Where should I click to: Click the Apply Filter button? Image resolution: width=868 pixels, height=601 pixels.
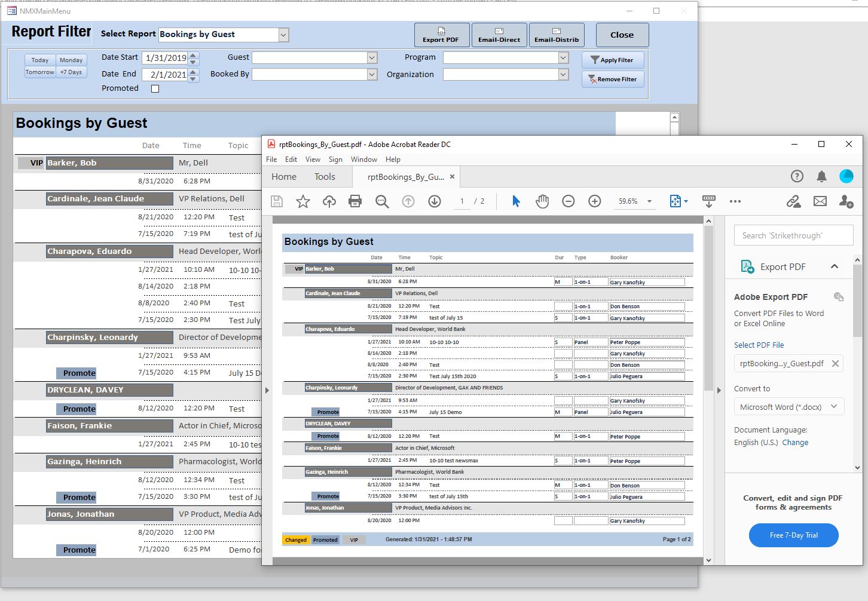pyautogui.click(x=613, y=60)
